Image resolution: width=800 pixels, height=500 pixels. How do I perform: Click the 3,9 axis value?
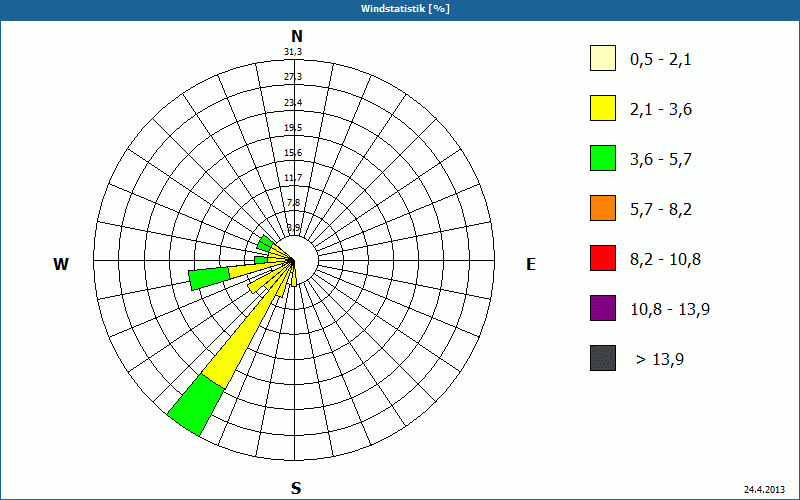pyautogui.click(x=293, y=228)
